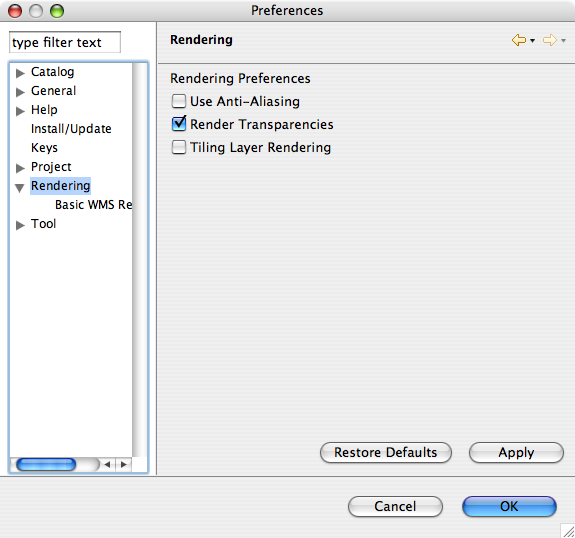The height and width of the screenshot is (538, 575).
Task: Expand the Tool tree node
Action: pyautogui.click(x=20, y=225)
